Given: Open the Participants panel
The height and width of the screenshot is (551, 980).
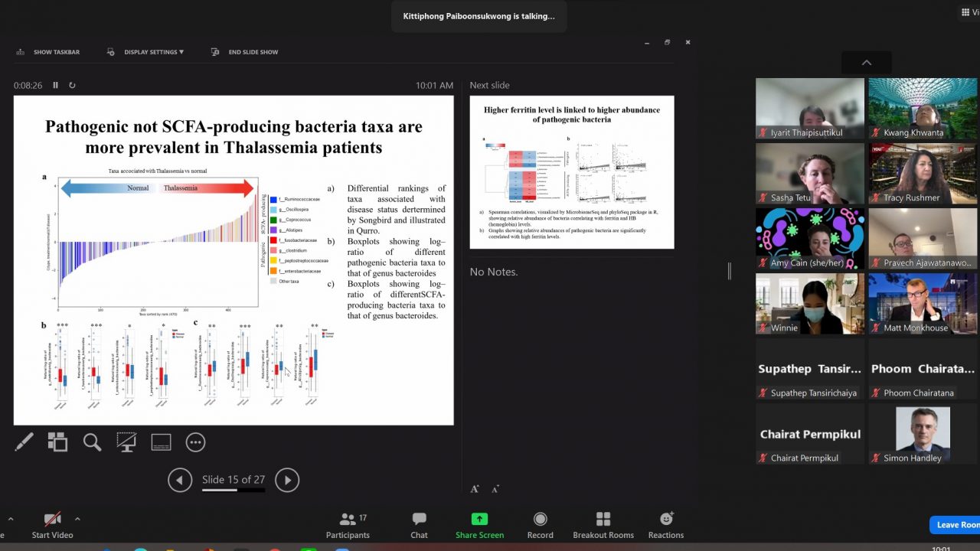Looking at the screenshot, I should point(348,525).
